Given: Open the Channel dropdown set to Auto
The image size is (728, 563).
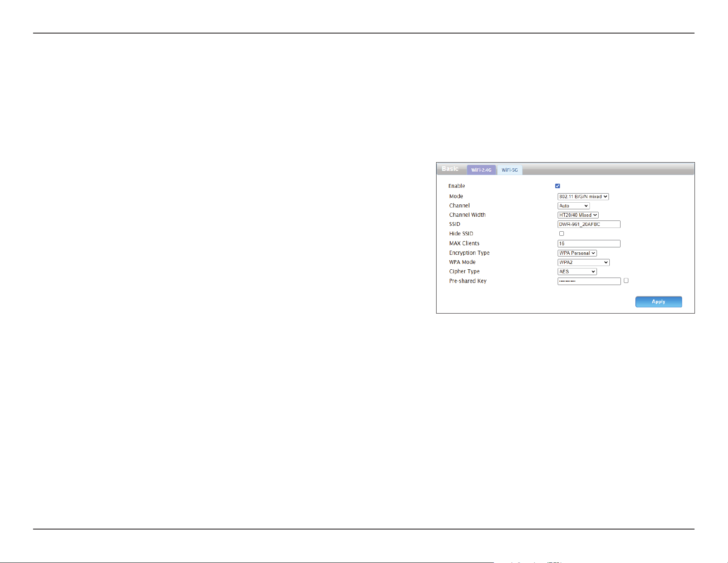Looking at the screenshot, I should point(573,206).
